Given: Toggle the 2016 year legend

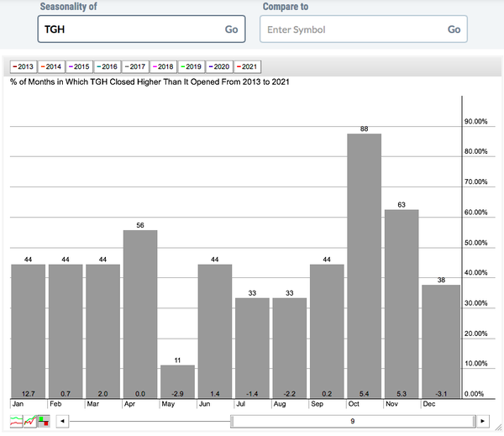Looking at the screenshot, I should (107, 66).
